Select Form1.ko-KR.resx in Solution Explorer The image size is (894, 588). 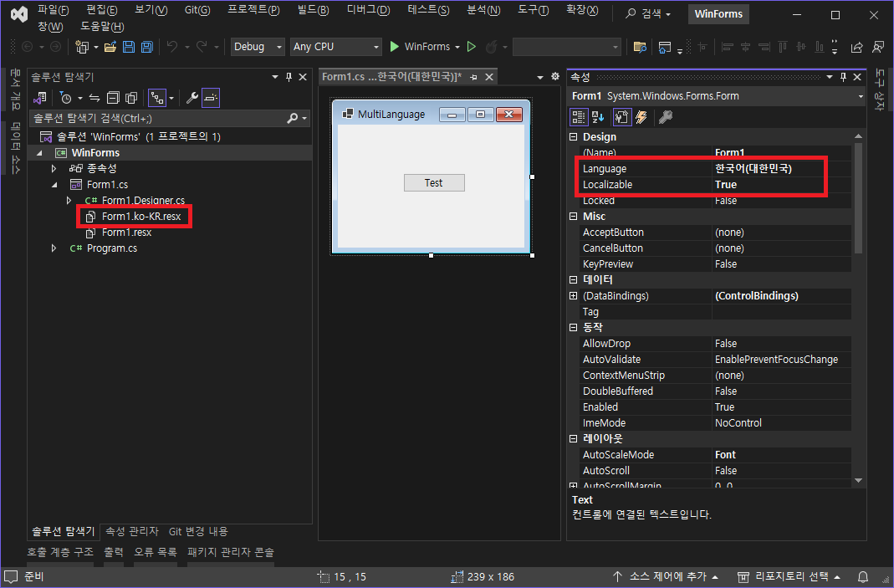[x=140, y=217]
